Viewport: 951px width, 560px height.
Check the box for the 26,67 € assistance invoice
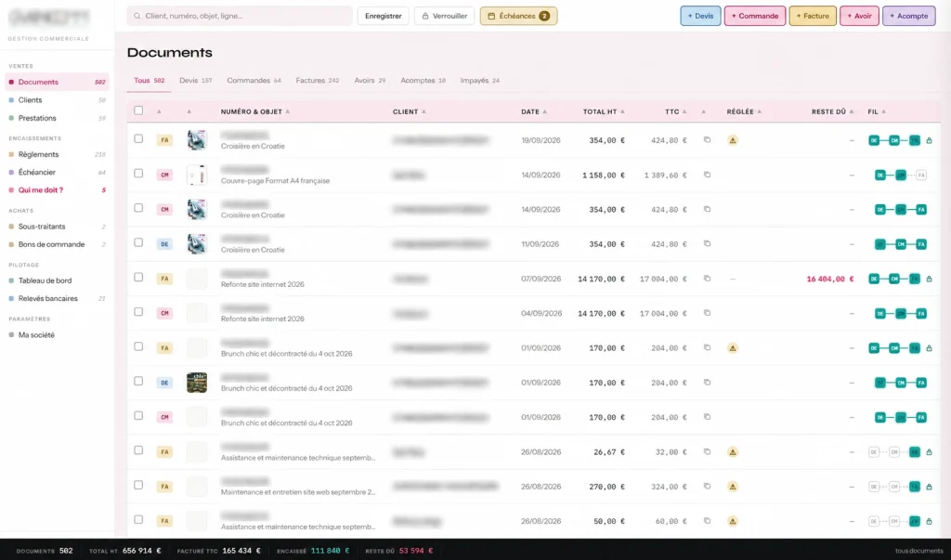pos(138,450)
